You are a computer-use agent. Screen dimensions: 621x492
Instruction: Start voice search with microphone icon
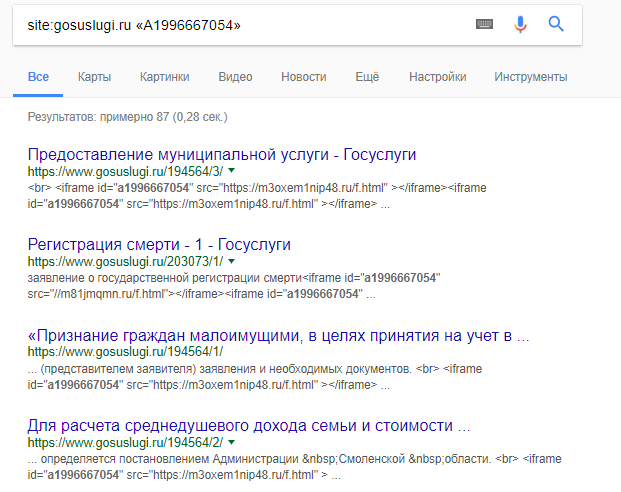coord(520,24)
